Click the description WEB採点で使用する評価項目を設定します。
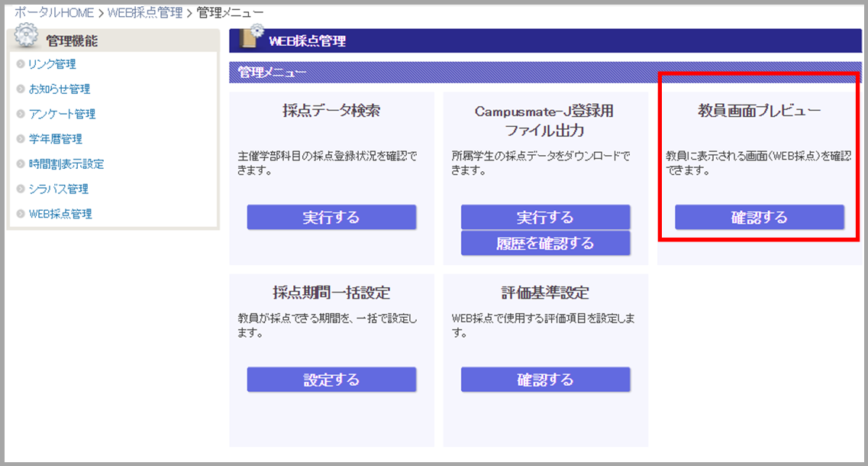868x466 pixels. (543, 325)
